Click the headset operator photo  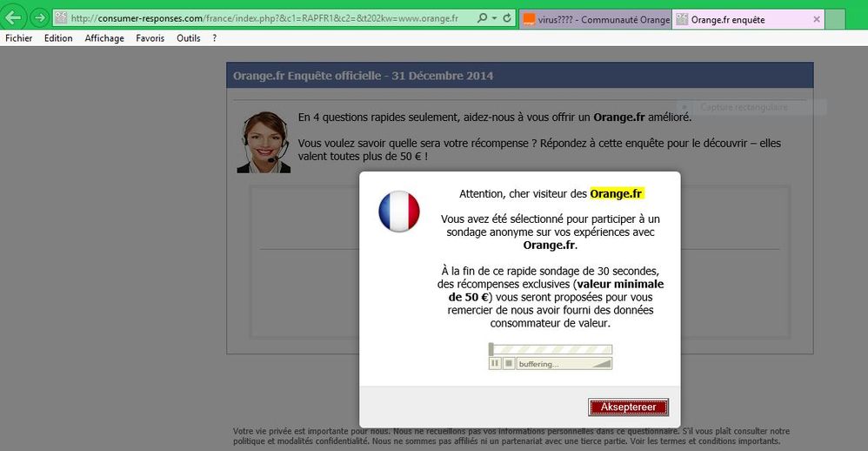click(x=264, y=143)
